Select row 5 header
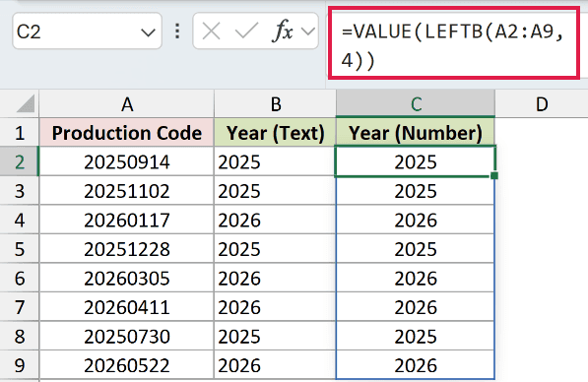The height and width of the screenshot is (382, 588). tap(19, 249)
